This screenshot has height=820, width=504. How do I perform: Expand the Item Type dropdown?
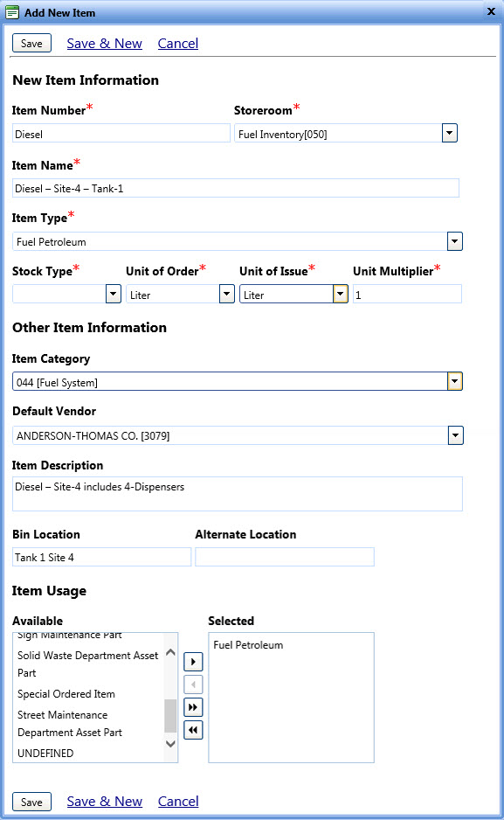pyautogui.click(x=455, y=241)
